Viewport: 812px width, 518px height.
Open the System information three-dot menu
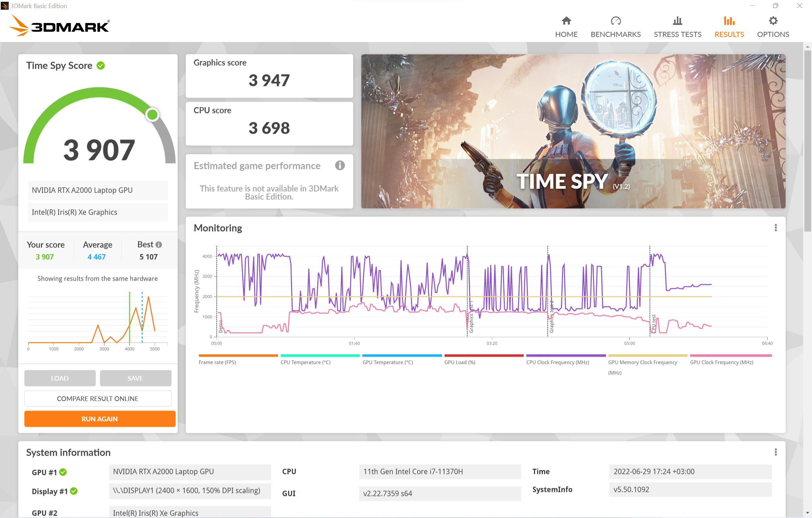775,452
